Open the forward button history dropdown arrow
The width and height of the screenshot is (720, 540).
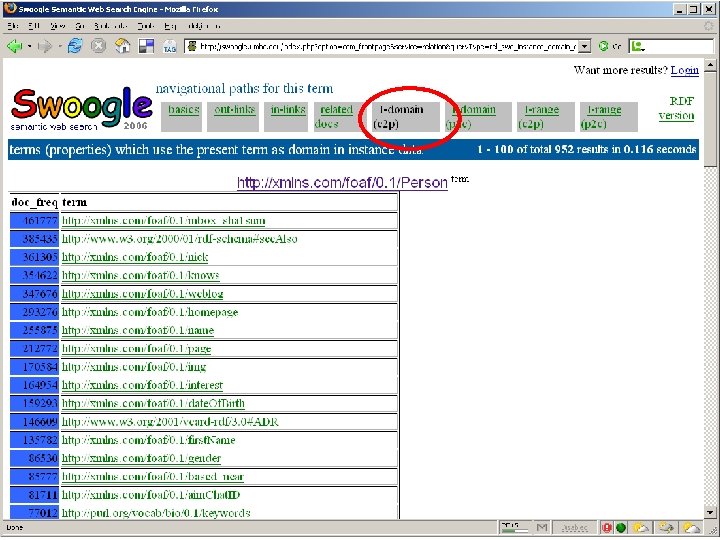[60, 46]
